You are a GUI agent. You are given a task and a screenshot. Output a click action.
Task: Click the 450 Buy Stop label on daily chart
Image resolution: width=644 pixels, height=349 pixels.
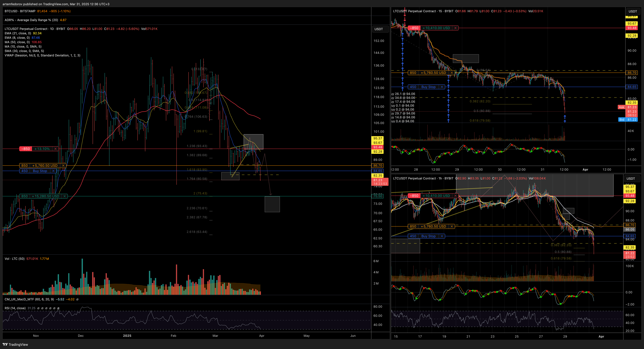coord(40,171)
